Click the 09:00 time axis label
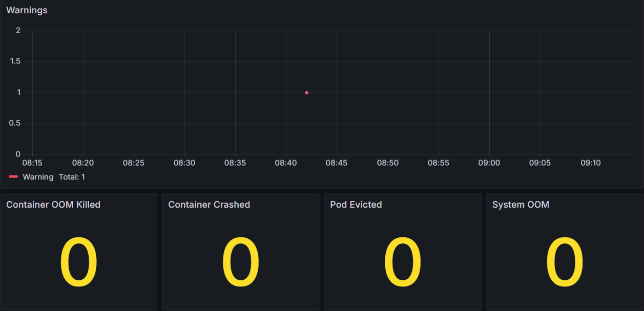644x311 pixels. 489,163
